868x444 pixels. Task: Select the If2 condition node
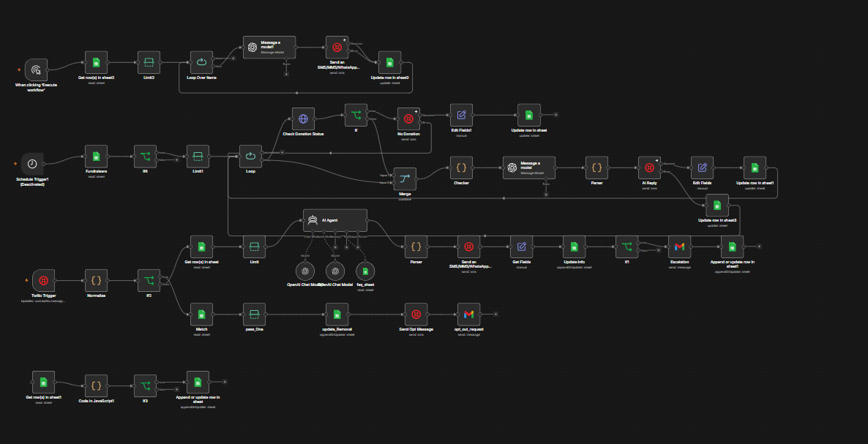[149, 280]
